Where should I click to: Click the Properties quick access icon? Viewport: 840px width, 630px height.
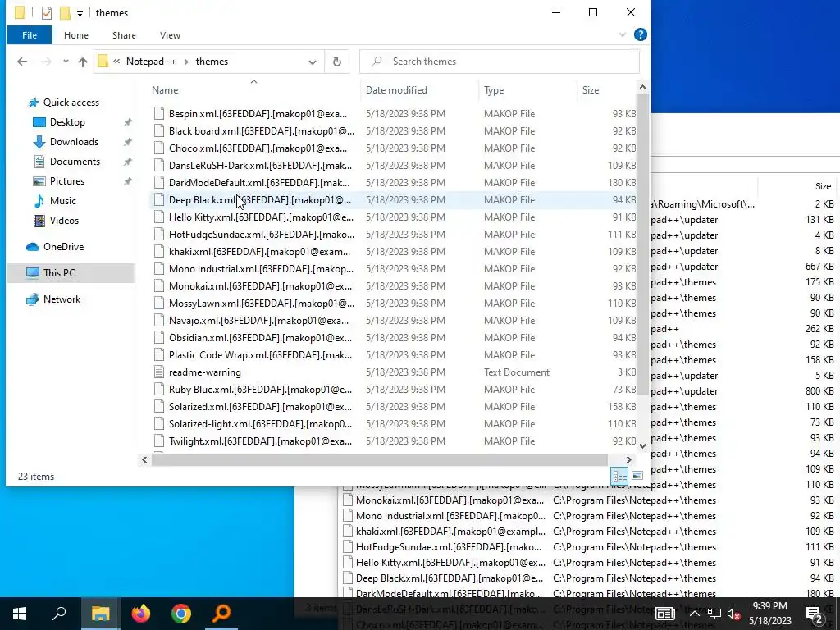[x=47, y=13]
